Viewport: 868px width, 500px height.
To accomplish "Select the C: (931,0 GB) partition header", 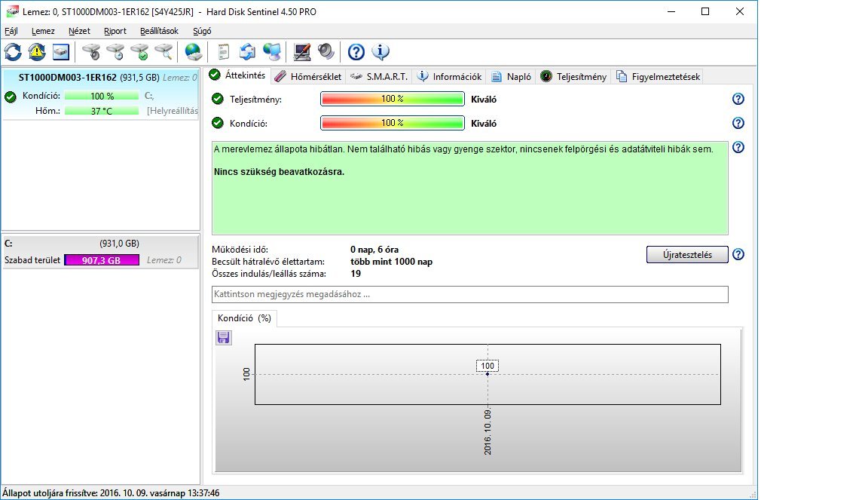I will point(100,244).
